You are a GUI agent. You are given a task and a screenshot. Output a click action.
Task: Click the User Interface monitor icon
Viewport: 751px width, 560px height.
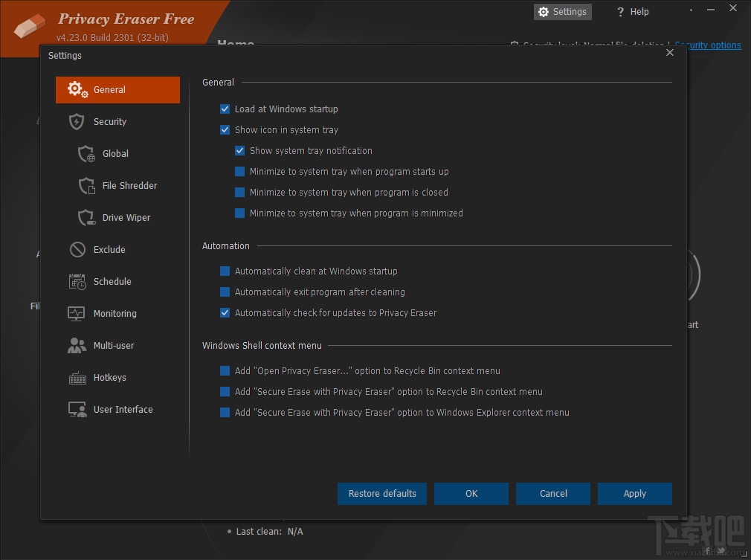coord(77,410)
